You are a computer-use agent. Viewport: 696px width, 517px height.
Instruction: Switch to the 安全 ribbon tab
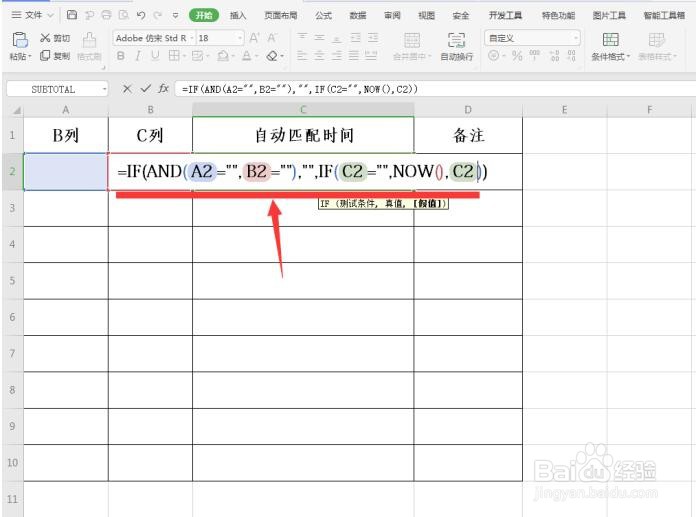coord(460,16)
